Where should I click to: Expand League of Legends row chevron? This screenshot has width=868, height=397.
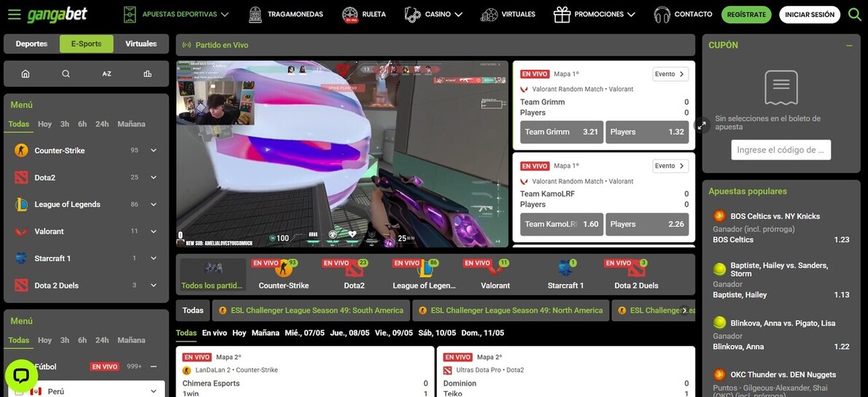(153, 204)
